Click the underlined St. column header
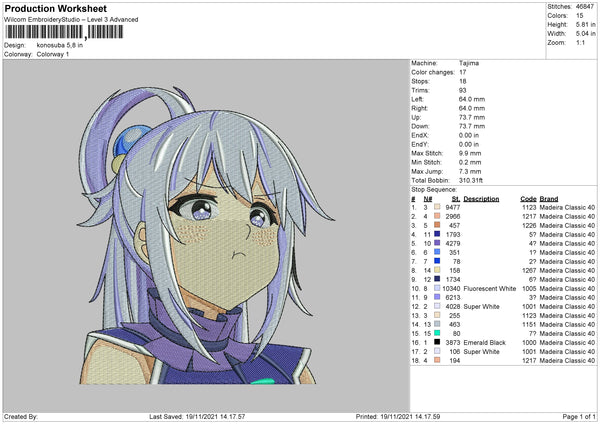The width and height of the screenshot is (600, 424). click(456, 199)
